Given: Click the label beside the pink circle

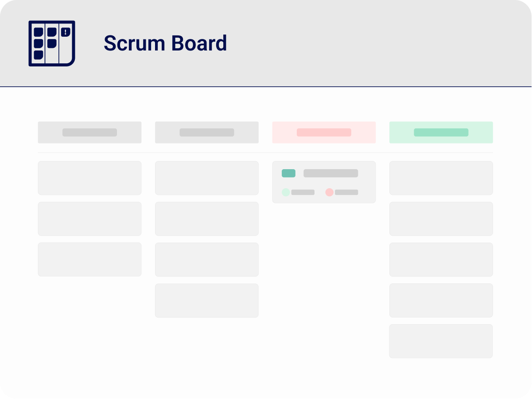Looking at the screenshot, I should coord(346,192).
